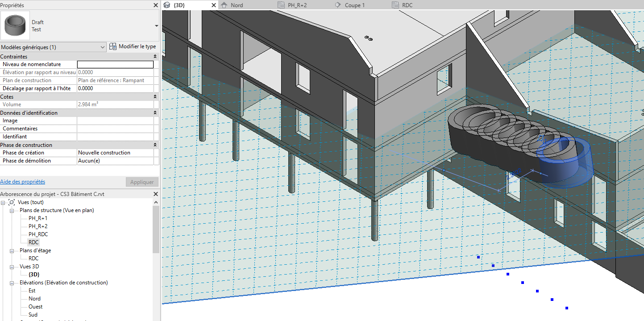Open the Aide des propriétés link
This screenshot has height=321, width=644.
[22, 182]
